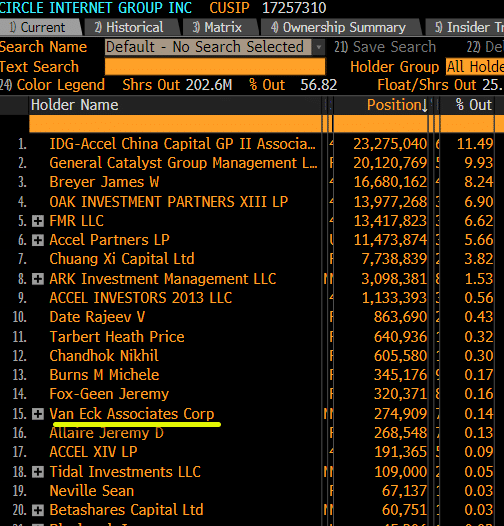The height and width of the screenshot is (526, 504).
Task: Open the Ownership Summary tab
Action: click(x=340, y=28)
